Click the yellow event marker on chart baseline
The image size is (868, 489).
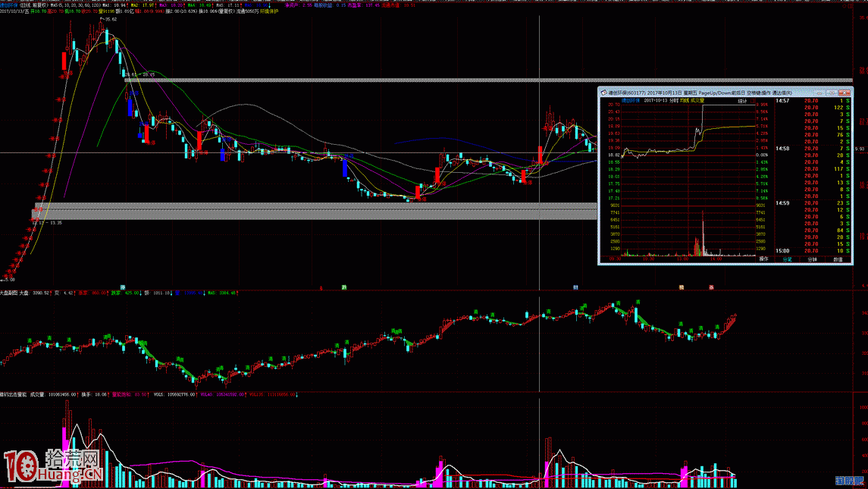682,287
